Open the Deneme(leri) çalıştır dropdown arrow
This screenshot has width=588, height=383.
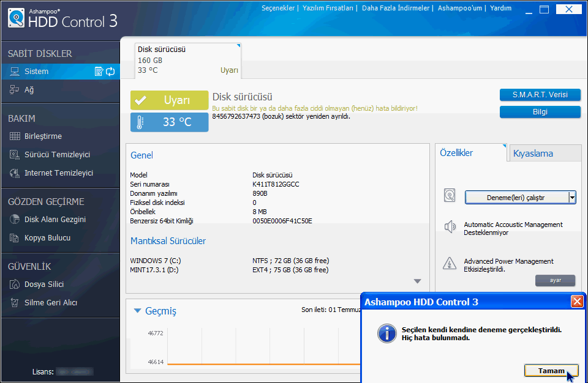coord(572,198)
